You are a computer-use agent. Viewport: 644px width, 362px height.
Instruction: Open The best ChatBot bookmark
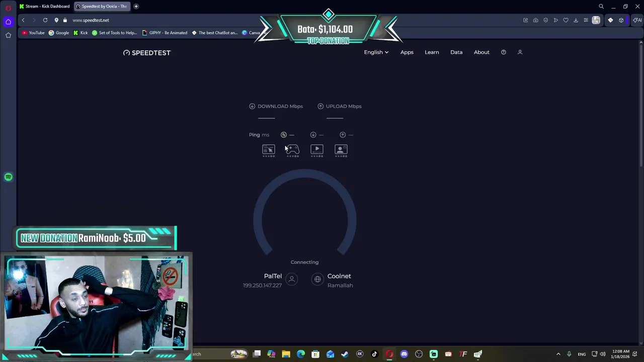[x=214, y=33]
